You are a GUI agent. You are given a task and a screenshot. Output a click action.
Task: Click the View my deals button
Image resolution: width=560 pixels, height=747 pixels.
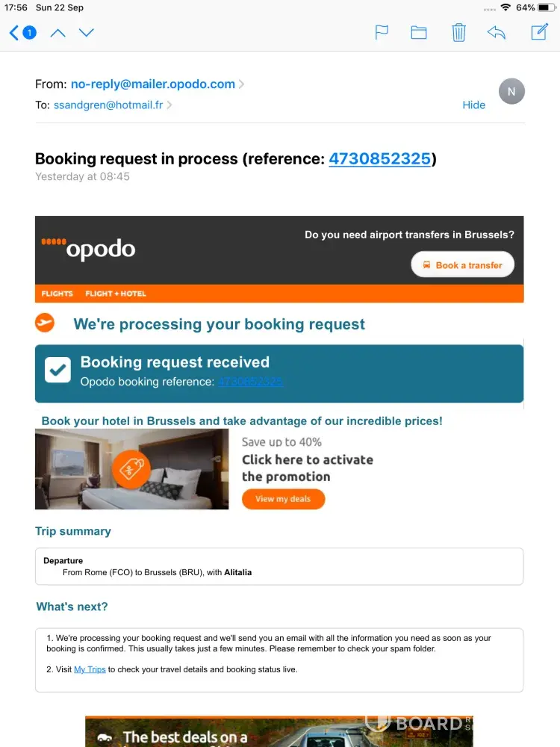(x=283, y=499)
